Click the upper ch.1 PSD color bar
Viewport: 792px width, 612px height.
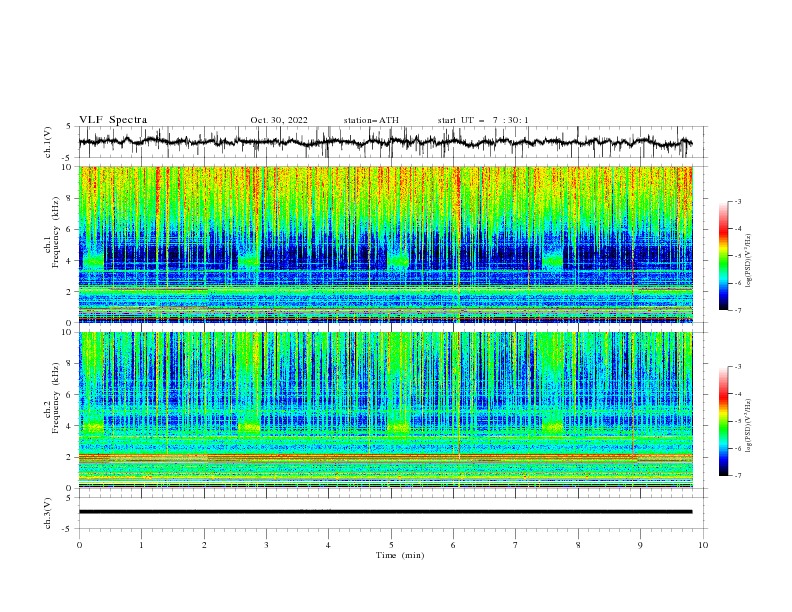click(723, 256)
